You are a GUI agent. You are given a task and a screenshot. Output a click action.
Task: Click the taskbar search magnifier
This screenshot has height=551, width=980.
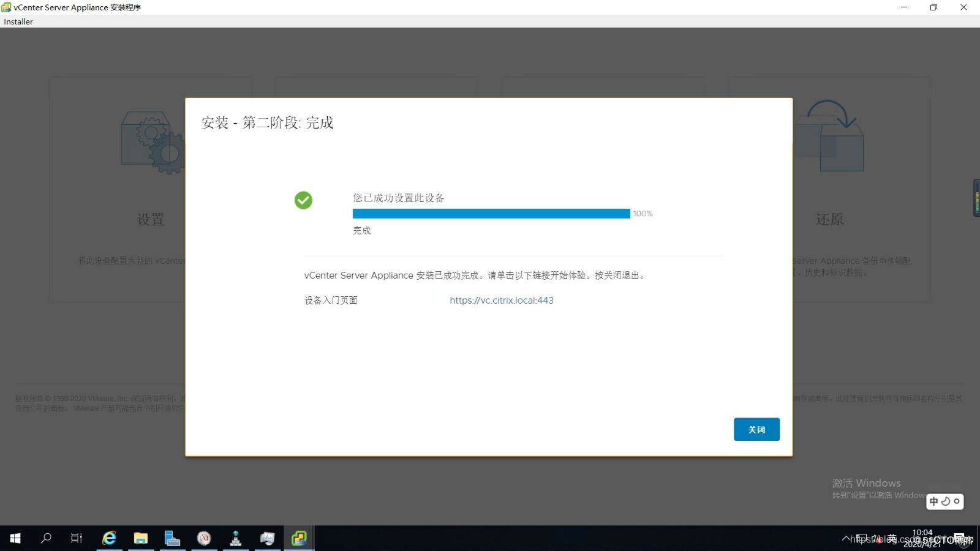pyautogui.click(x=46, y=538)
